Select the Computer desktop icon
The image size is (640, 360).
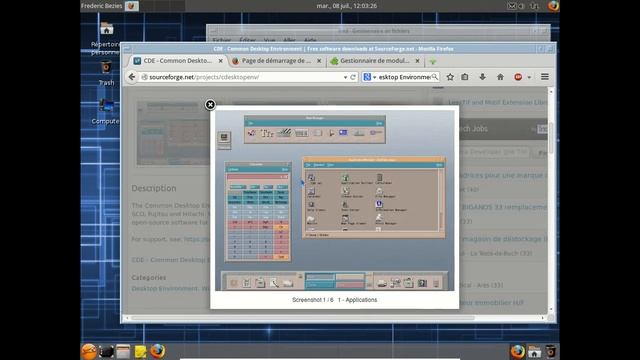pos(106,111)
